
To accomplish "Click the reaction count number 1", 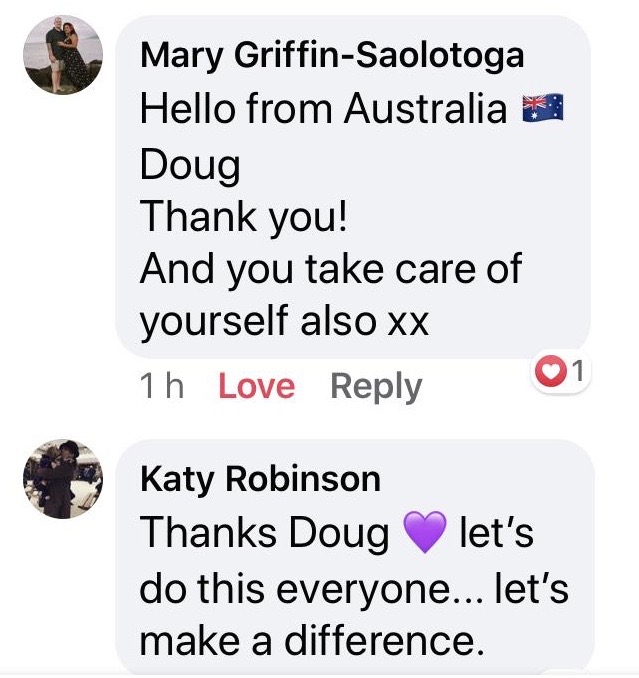I will [578, 371].
